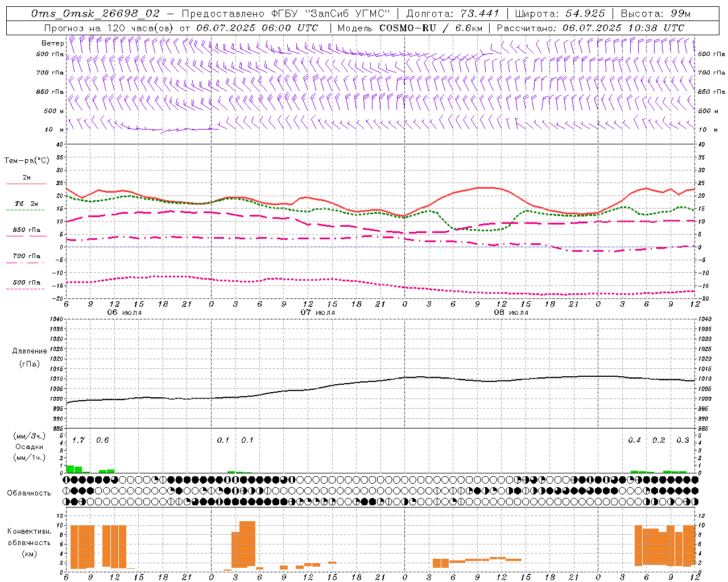Click the "Td 2м" legend entry
Screen dimensions: 728x582
click(x=26, y=203)
